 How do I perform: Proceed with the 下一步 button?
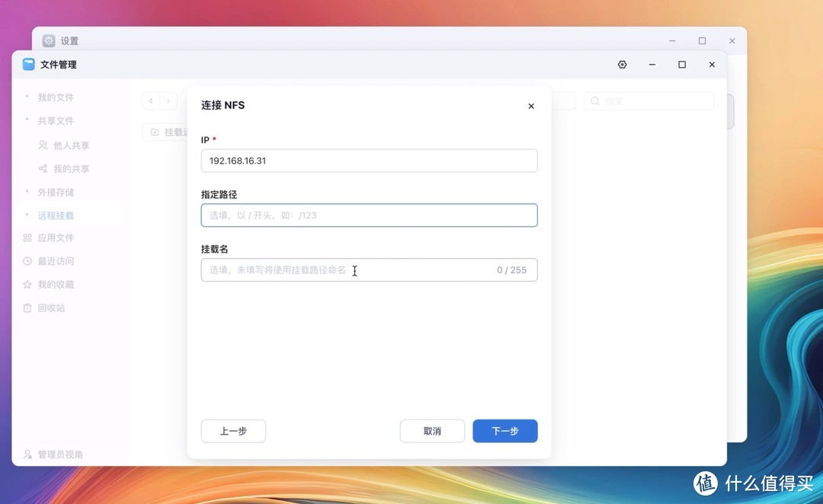505,431
